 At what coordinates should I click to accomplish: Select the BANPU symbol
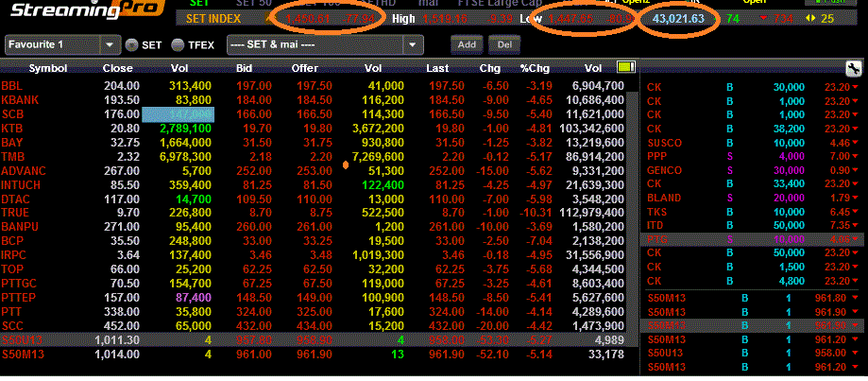click(18, 227)
